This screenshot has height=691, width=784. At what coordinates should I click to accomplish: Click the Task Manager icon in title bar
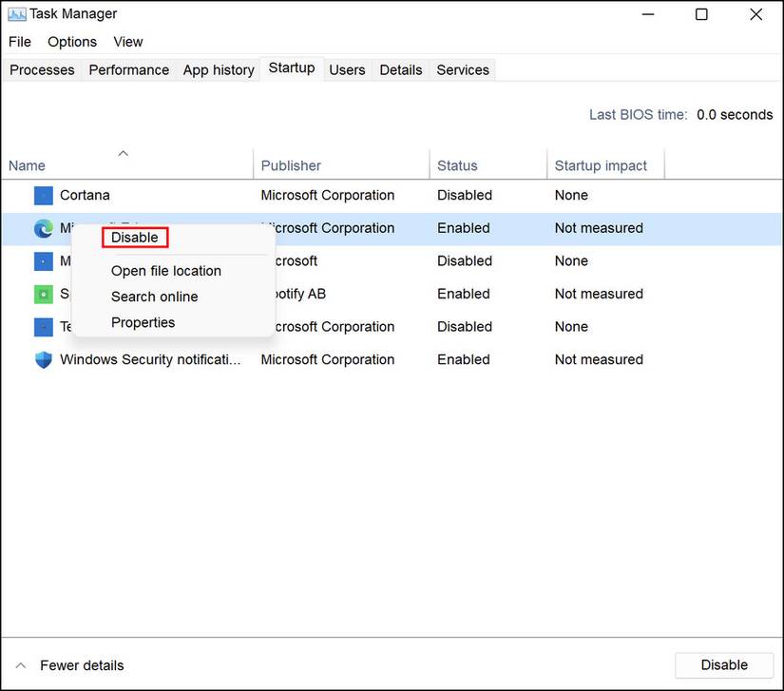click(x=15, y=13)
